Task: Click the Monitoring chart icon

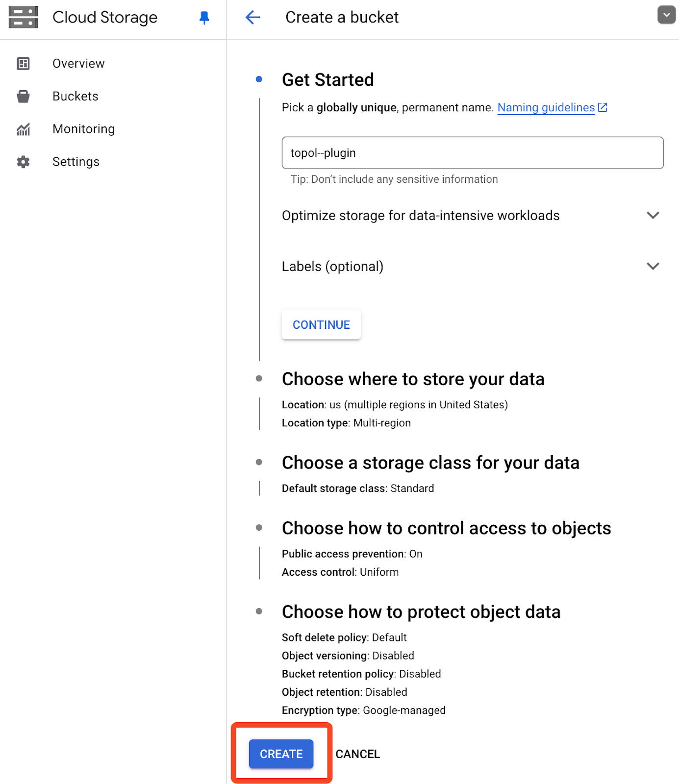Action: coord(23,129)
